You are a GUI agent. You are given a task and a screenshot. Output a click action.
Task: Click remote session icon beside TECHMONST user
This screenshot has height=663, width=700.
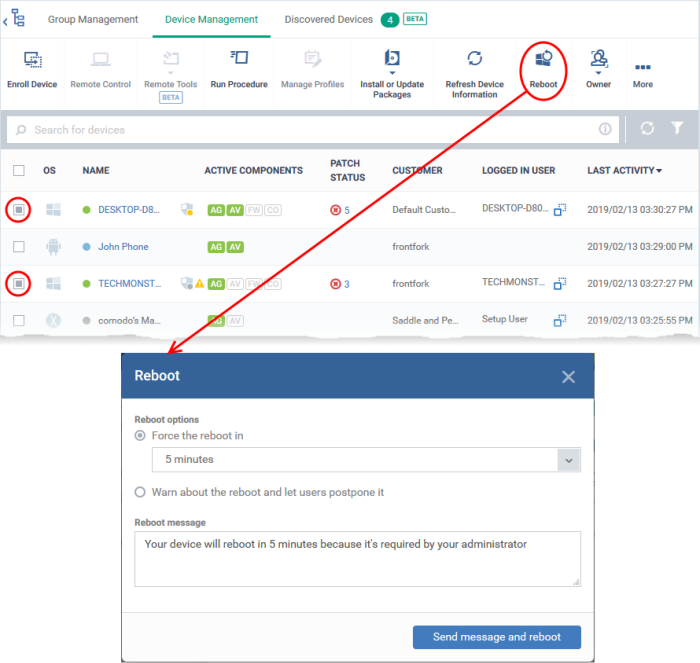[x=560, y=283]
